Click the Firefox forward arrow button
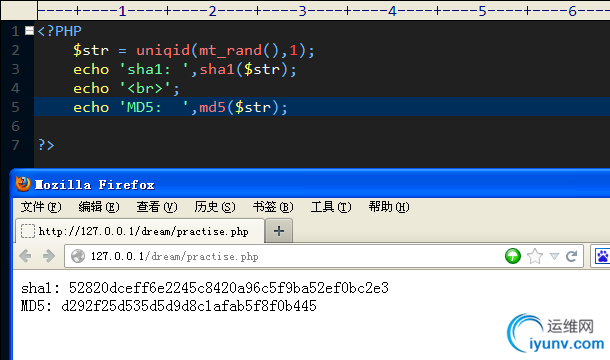This screenshot has width=610, height=360. tap(49, 256)
